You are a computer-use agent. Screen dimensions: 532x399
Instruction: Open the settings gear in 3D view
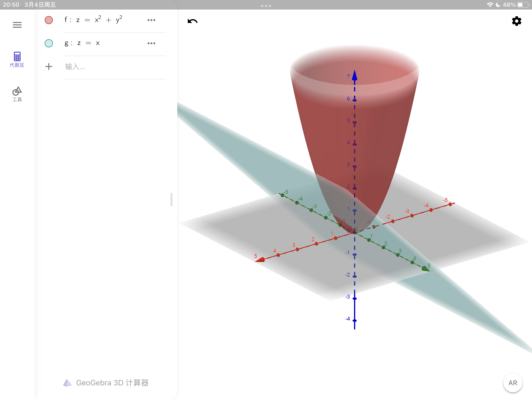[x=516, y=21]
